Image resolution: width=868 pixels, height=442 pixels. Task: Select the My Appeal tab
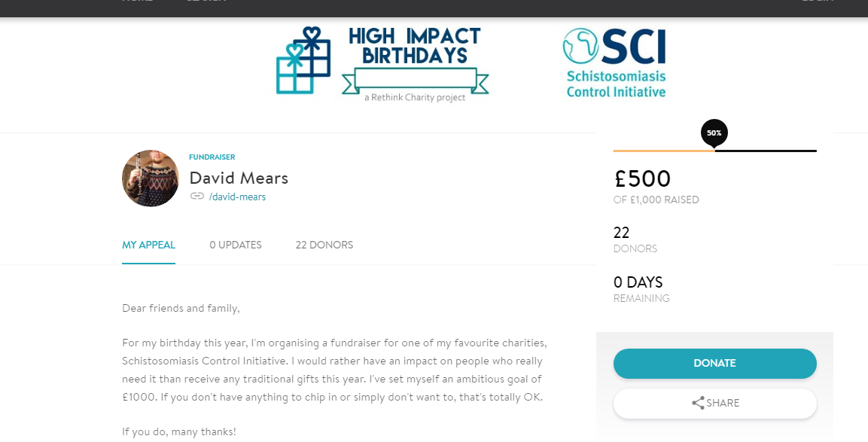click(148, 245)
